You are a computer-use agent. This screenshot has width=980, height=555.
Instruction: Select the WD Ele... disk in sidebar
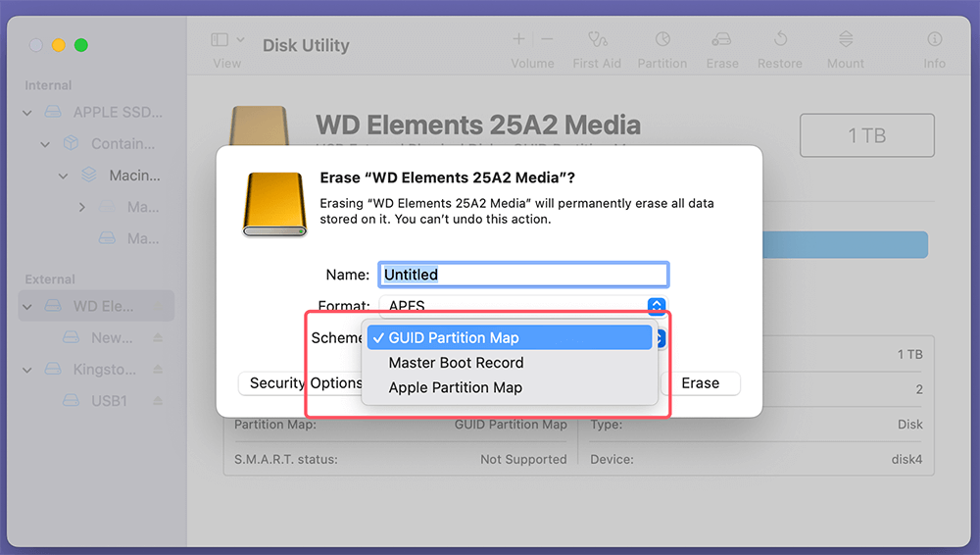(96, 306)
